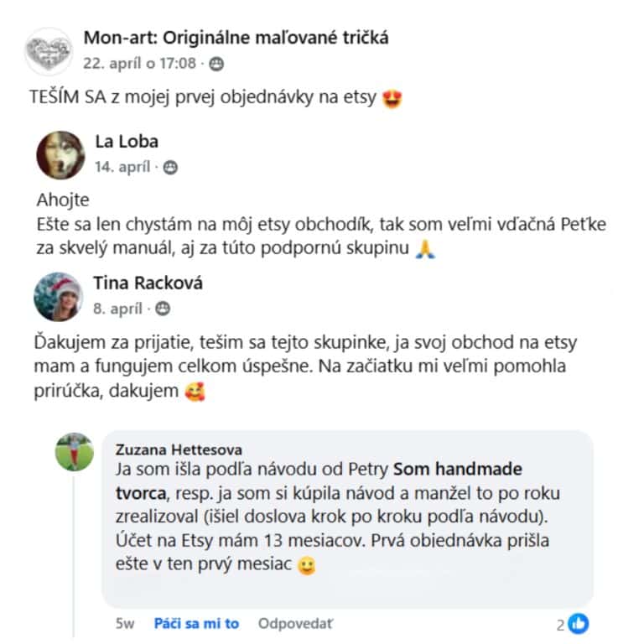Click privacy icon next to 14. apríl

170,168
